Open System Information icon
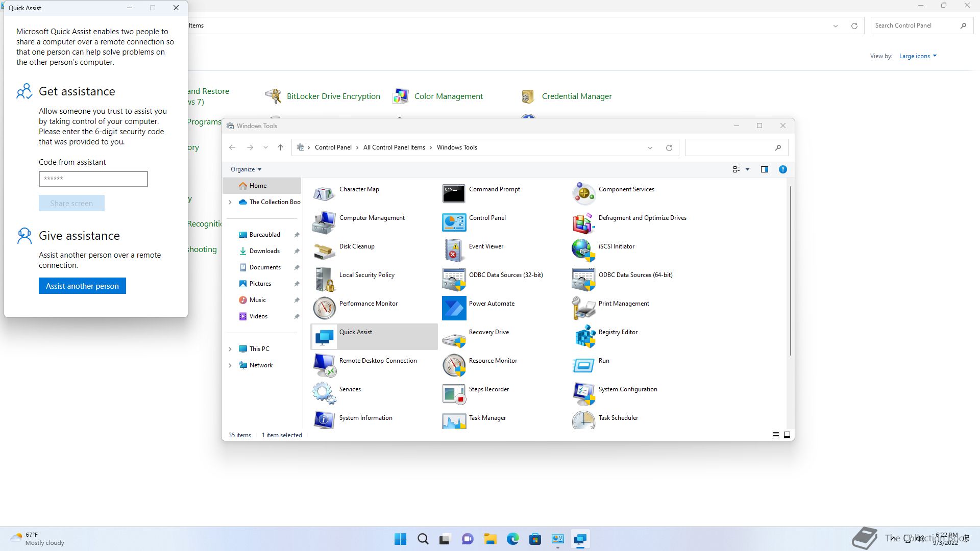 324,420
